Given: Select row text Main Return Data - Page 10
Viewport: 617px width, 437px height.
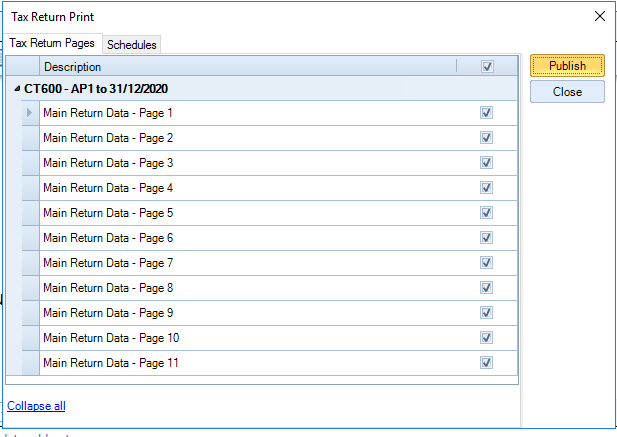Looking at the screenshot, I should coord(111,338).
